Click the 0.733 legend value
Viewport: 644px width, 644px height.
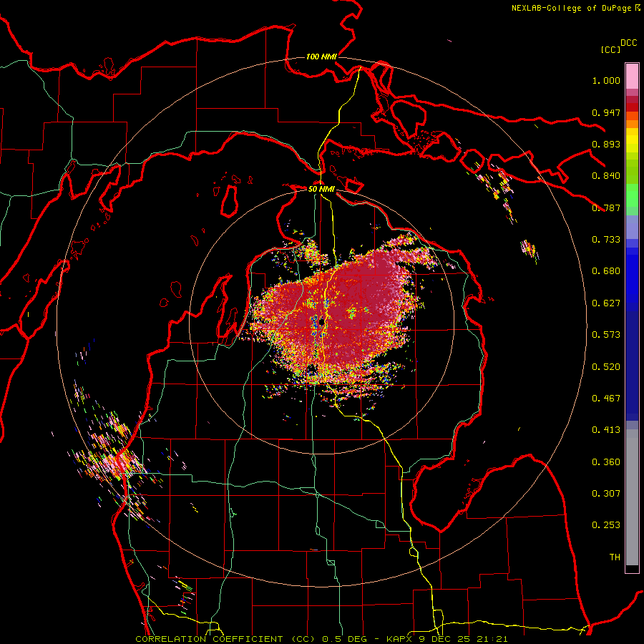606,240
